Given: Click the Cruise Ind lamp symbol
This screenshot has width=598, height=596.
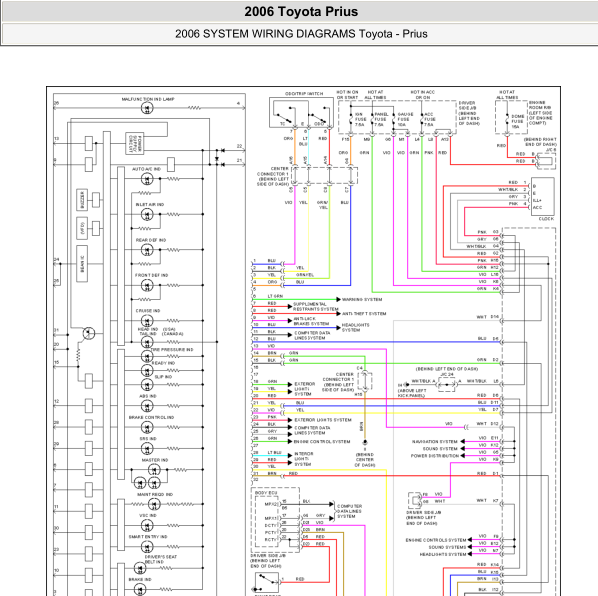Looking at the screenshot, I should pyautogui.click(x=147, y=321).
